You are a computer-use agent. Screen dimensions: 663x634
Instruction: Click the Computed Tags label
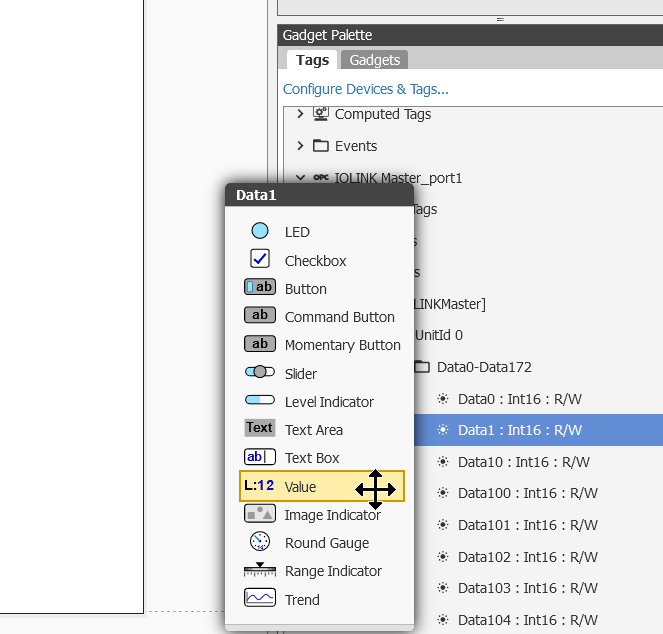383,114
